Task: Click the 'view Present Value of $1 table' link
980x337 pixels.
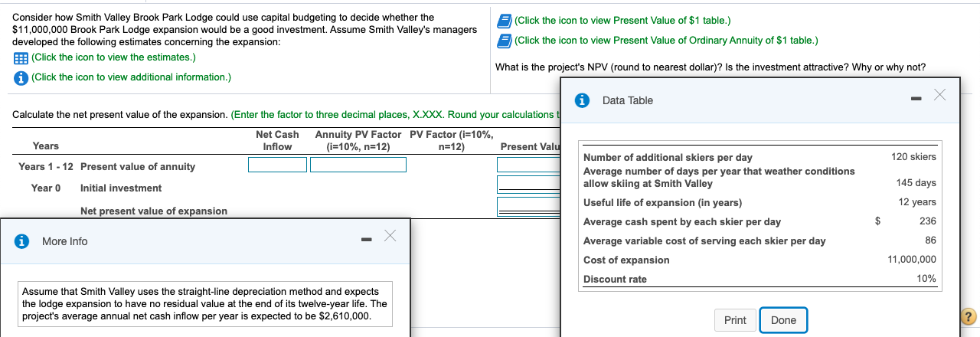Action: (622, 21)
